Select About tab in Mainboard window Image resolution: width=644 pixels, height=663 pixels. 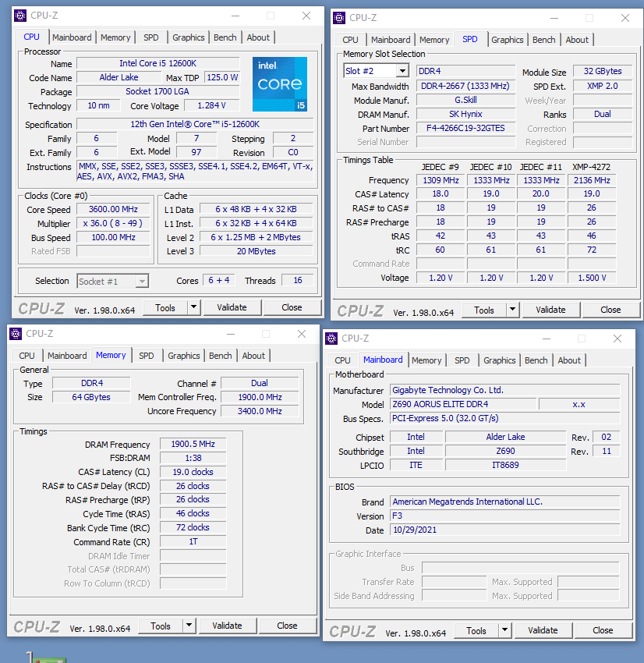569,360
